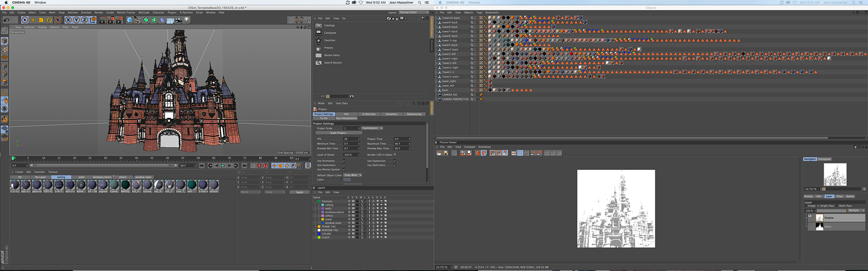The height and width of the screenshot is (271, 868).
Task: Collapse the Textures layer group
Action: [x=315, y=201]
